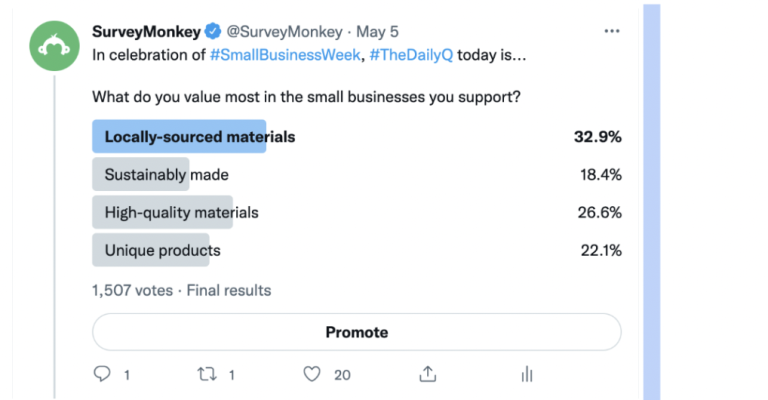
Task: Open the #TheDailyQ hashtag link
Action: click(x=411, y=55)
